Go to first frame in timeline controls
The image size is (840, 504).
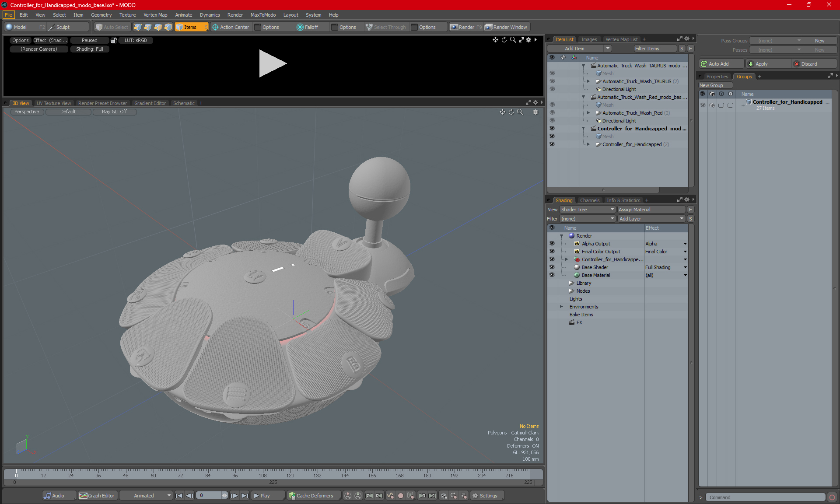(x=179, y=496)
